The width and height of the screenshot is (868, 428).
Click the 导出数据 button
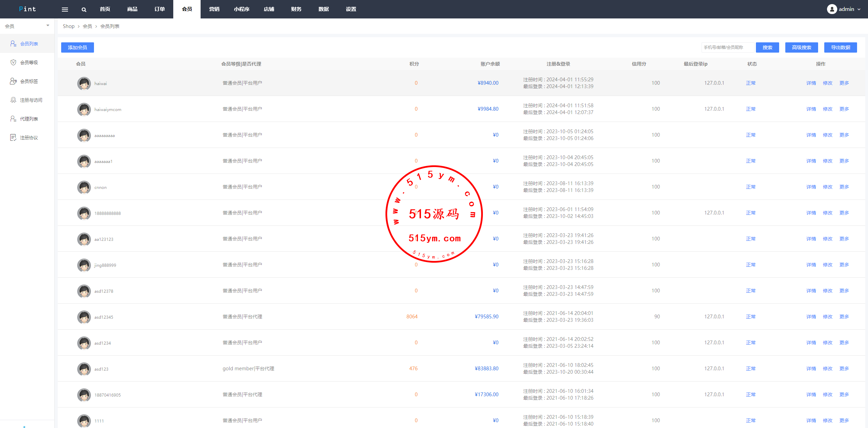point(840,47)
